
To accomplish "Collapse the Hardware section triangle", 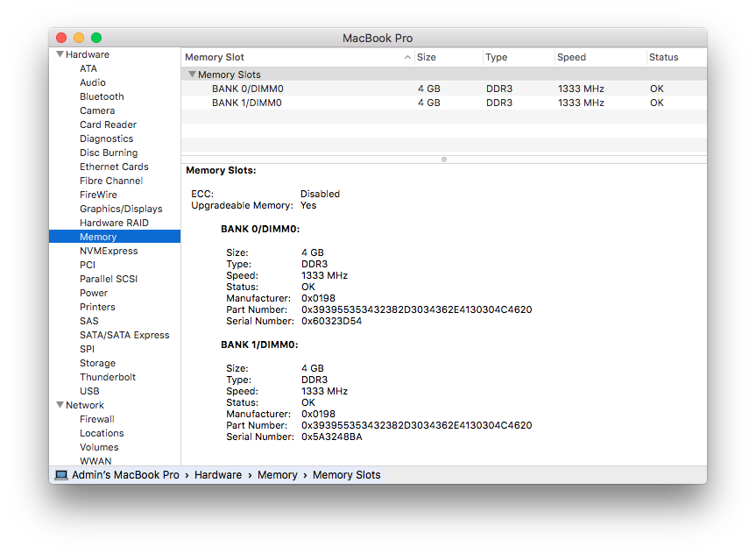I will pos(60,54).
